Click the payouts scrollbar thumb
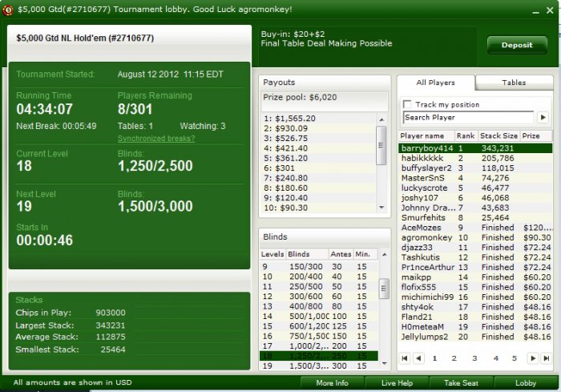Viewport: 561px width, 392px height. [381, 145]
